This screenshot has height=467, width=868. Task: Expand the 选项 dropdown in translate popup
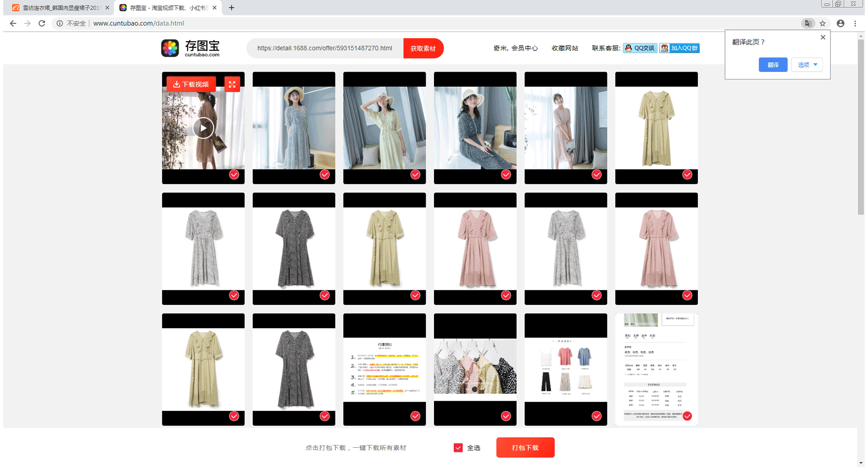pyautogui.click(x=807, y=65)
